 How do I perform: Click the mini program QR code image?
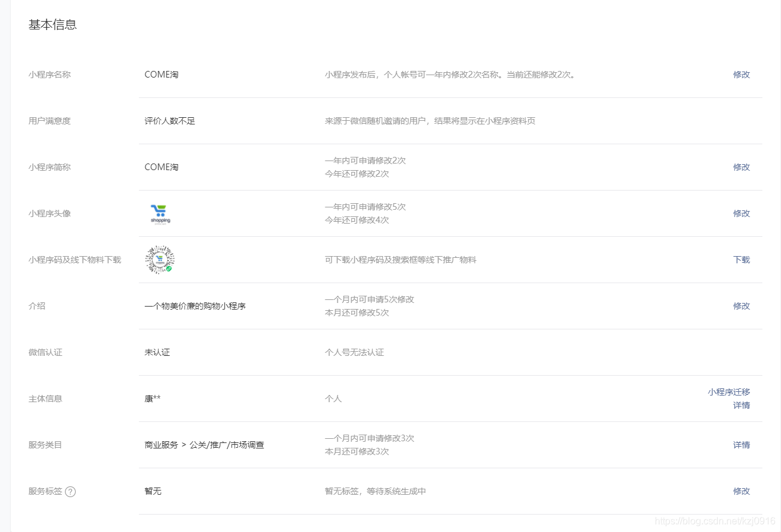(x=159, y=259)
